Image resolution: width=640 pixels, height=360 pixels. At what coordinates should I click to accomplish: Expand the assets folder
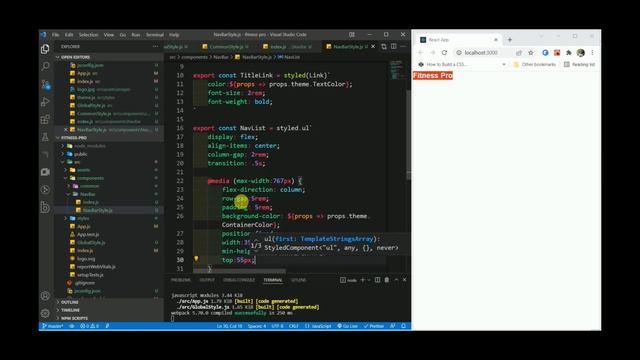(x=83, y=170)
